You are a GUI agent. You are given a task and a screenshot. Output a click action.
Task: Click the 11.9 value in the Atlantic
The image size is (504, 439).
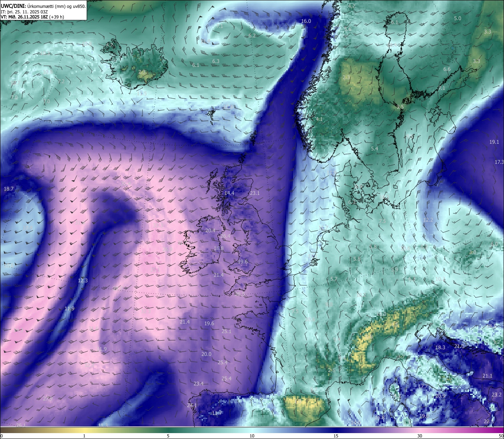click(69, 309)
